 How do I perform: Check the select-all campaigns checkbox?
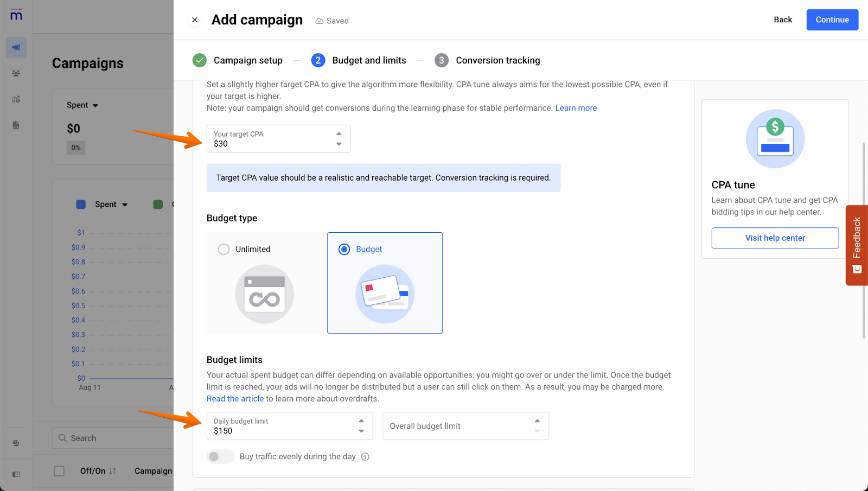tap(59, 471)
